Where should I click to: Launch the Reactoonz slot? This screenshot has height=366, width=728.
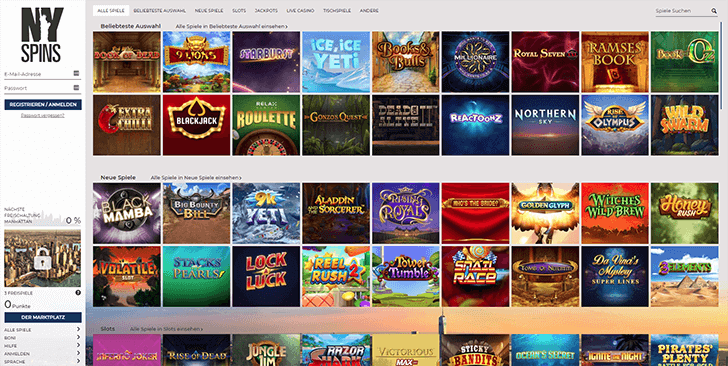tap(475, 125)
